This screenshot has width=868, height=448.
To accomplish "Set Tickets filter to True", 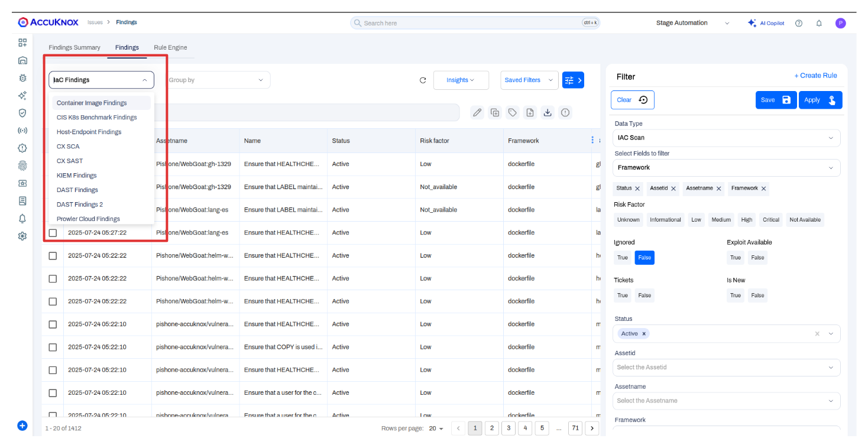I will tap(623, 296).
